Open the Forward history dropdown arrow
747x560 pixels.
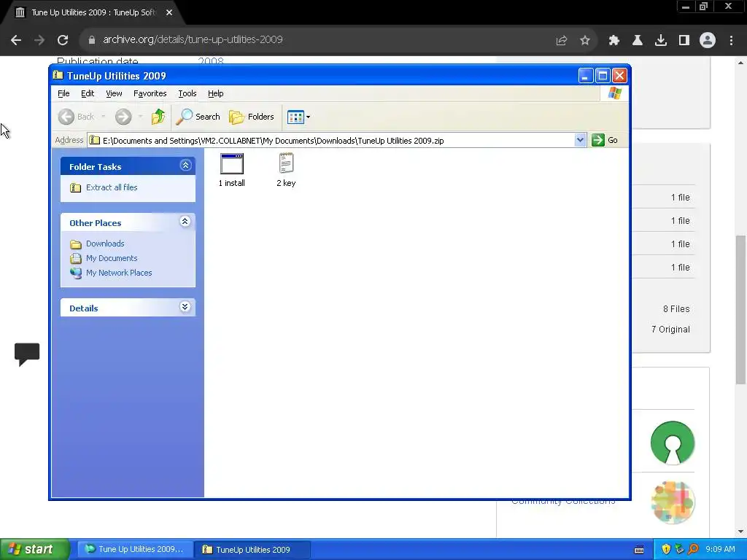pos(140,117)
